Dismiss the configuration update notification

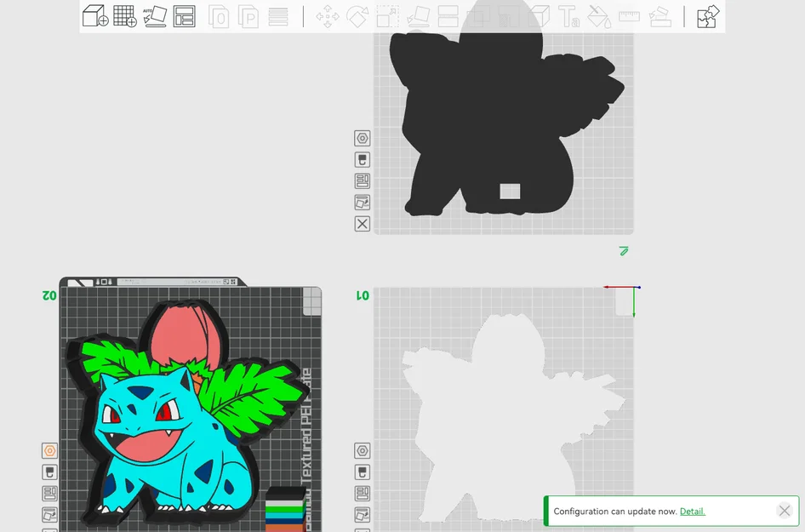click(784, 511)
